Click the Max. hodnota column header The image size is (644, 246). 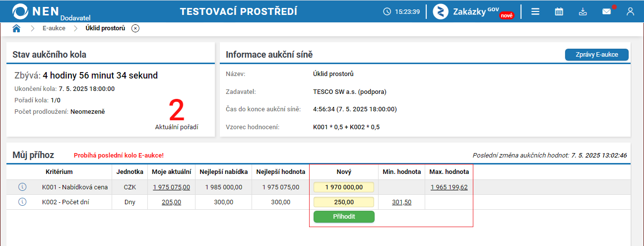(x=449, y=172)
